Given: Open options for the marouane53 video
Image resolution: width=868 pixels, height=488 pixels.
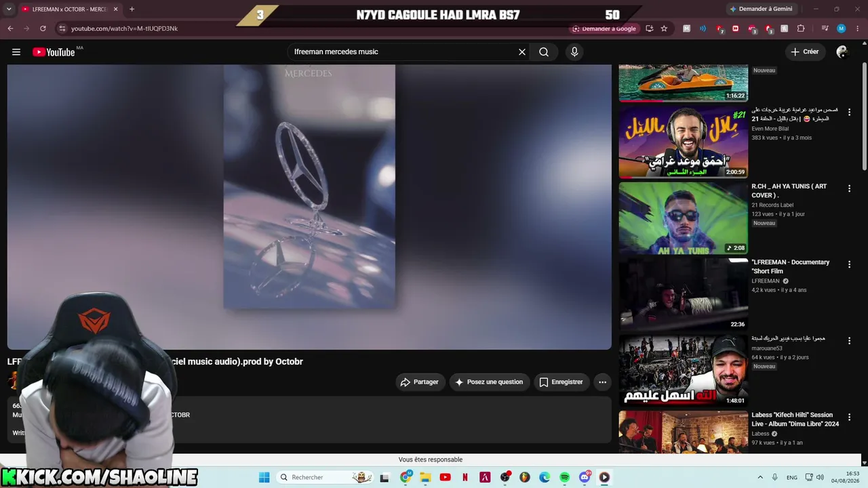Looking at the screenshot, I should (849, 341).
